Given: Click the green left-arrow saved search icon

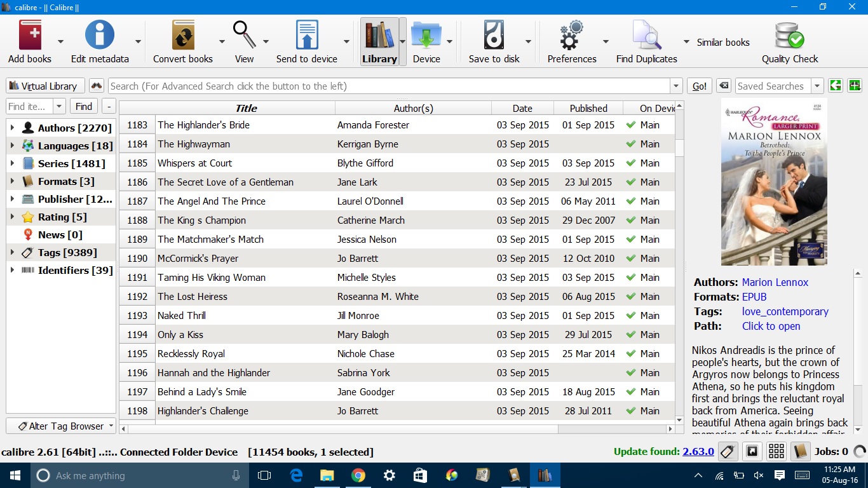Looking at the screenshot, I should click(836, 86).
